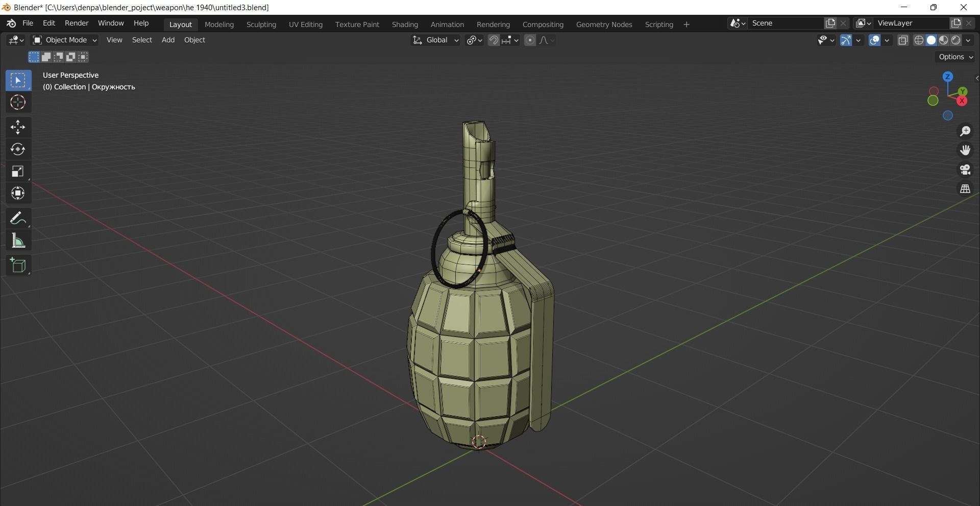Screen dimensions: 980x506
Task: Activate the Cursor tool
Action: (18, 102)
